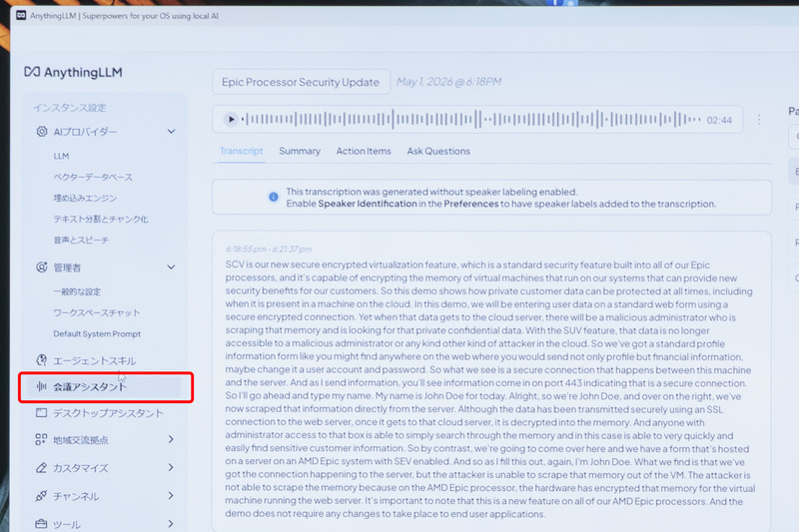
Task: Play the meeting audio recording
Action: click(231, 119)
